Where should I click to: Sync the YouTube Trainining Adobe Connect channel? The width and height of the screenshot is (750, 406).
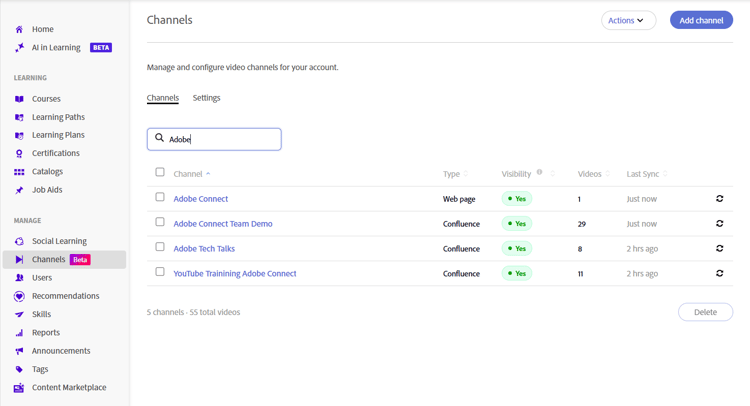pos(719,273)
